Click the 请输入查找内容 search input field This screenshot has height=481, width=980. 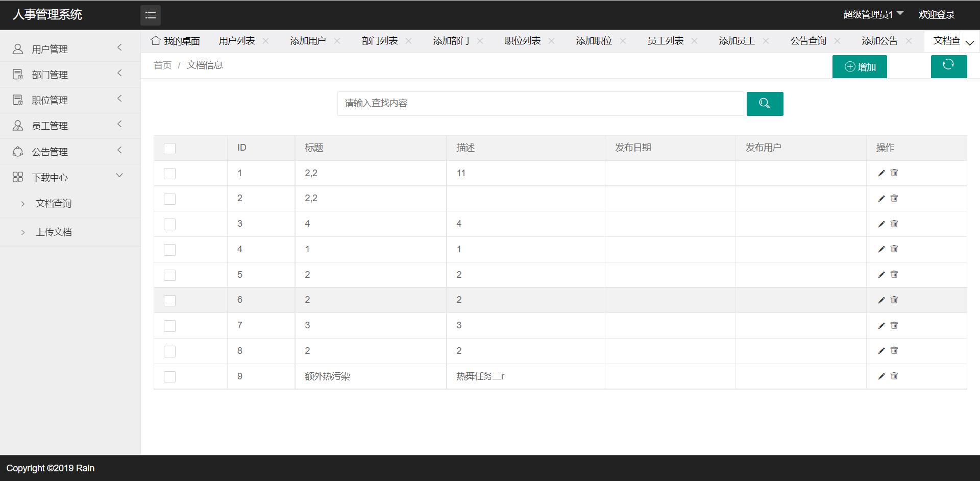pos(540,104)
